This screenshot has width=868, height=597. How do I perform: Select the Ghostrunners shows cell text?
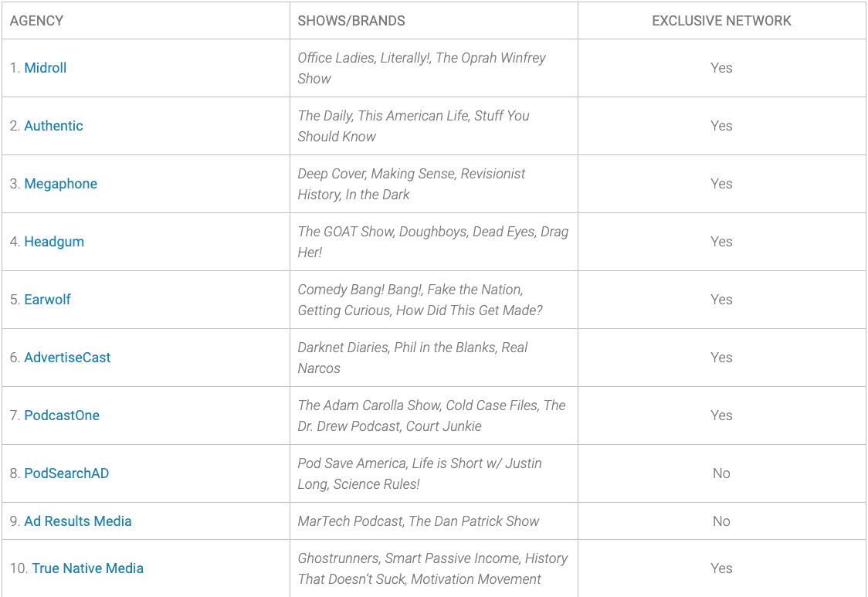[x=433, y=568]
